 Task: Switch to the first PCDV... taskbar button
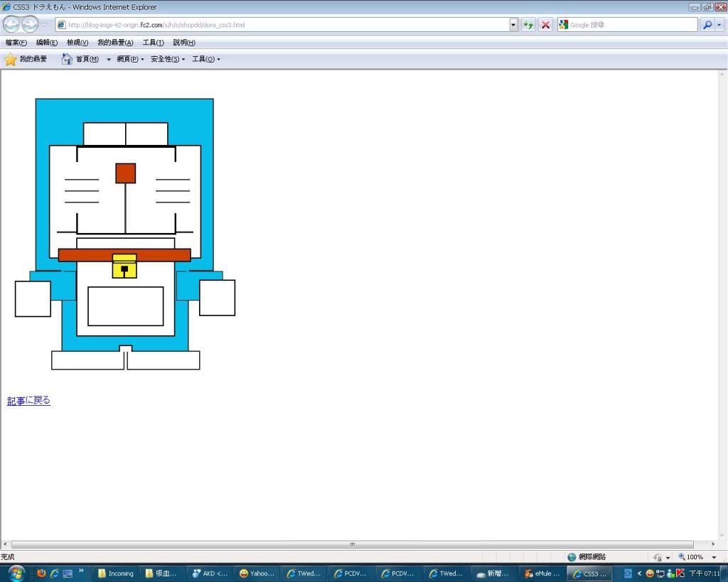(353, 573)
